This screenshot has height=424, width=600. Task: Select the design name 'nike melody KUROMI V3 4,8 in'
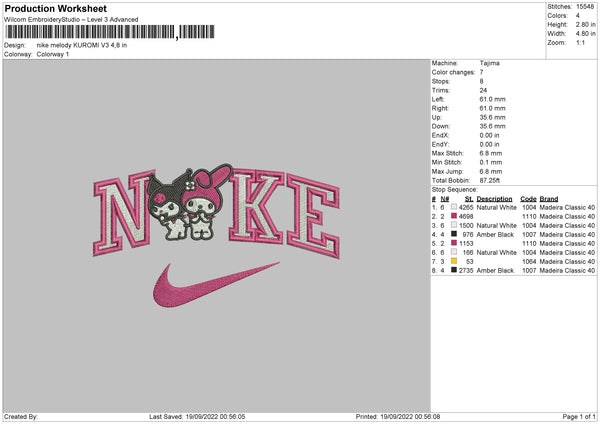coord(82,45)
